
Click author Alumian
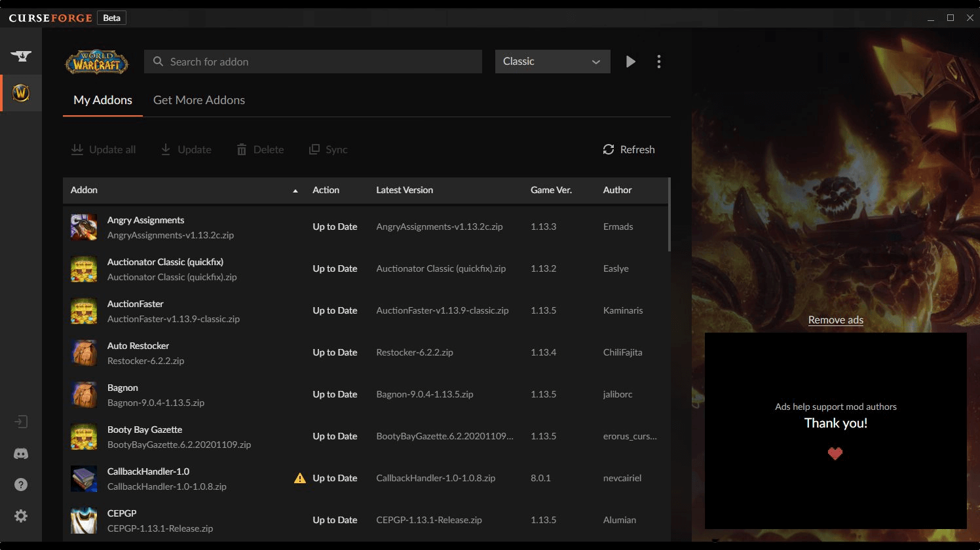620,520
